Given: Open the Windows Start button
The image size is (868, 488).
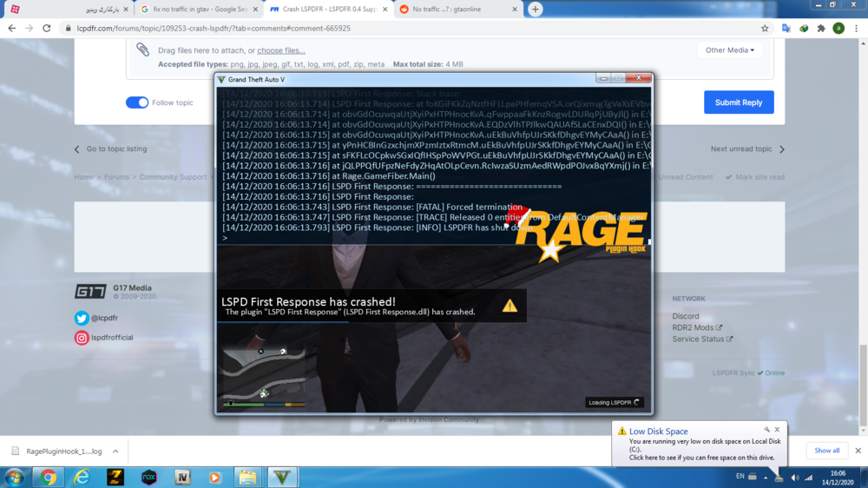Looking at the screenshot, I should click(x=15, y=477).
